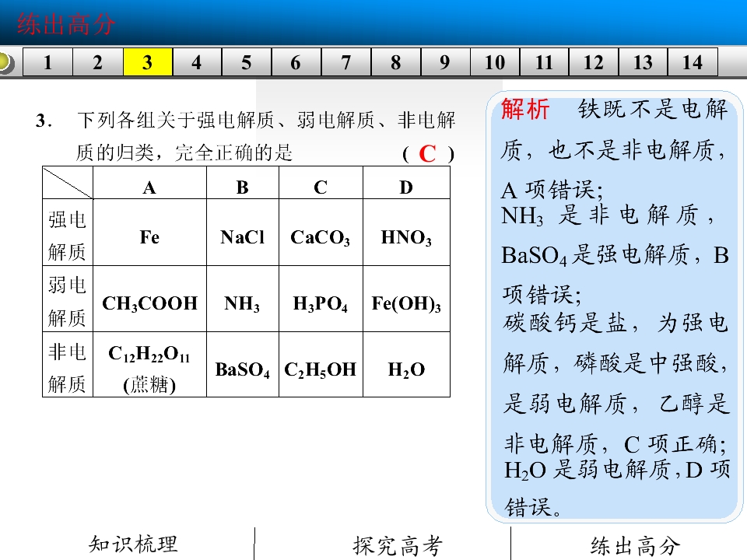
Task: Switch to question 5 tab
Action: point(247,62)
